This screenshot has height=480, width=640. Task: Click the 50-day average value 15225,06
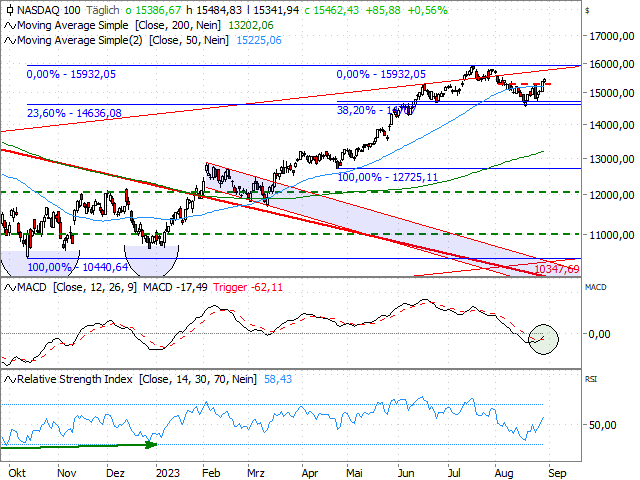(259, 40)
